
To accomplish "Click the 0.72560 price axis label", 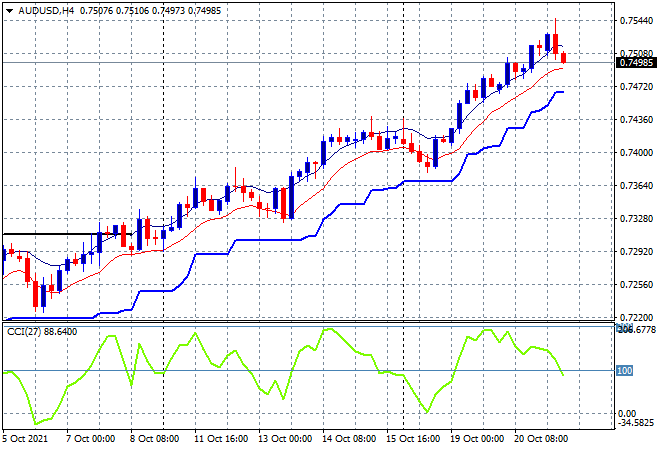I will tap(637, 285).
